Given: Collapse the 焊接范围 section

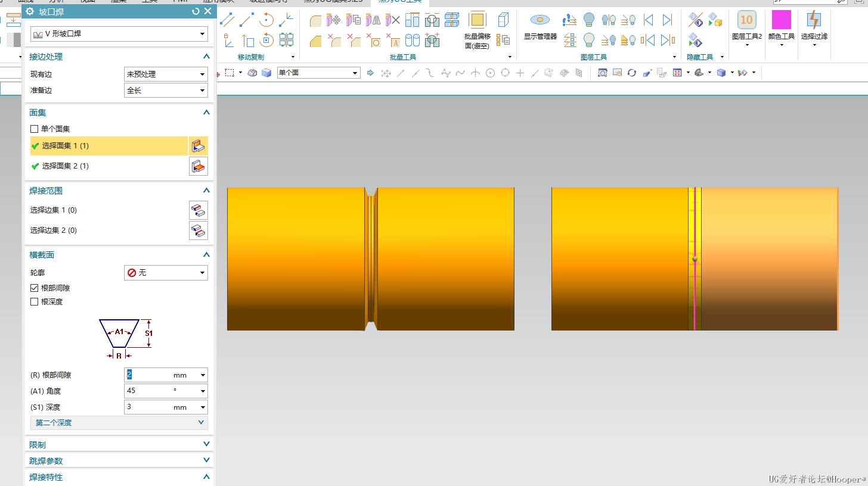Looking at the screenshot, I should 206,191.
